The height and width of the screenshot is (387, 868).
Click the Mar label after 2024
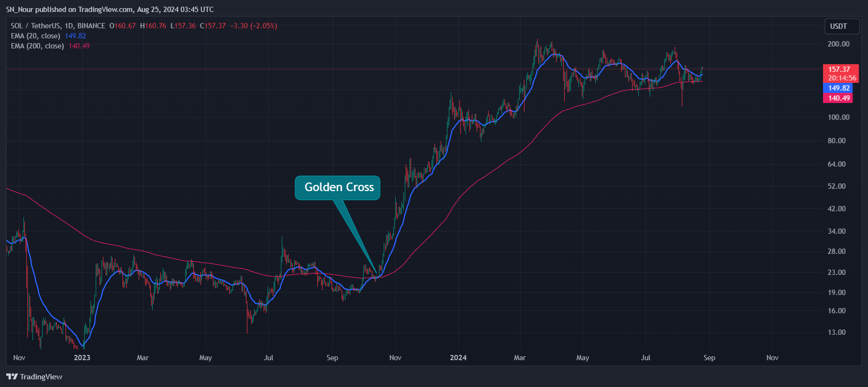520,358
